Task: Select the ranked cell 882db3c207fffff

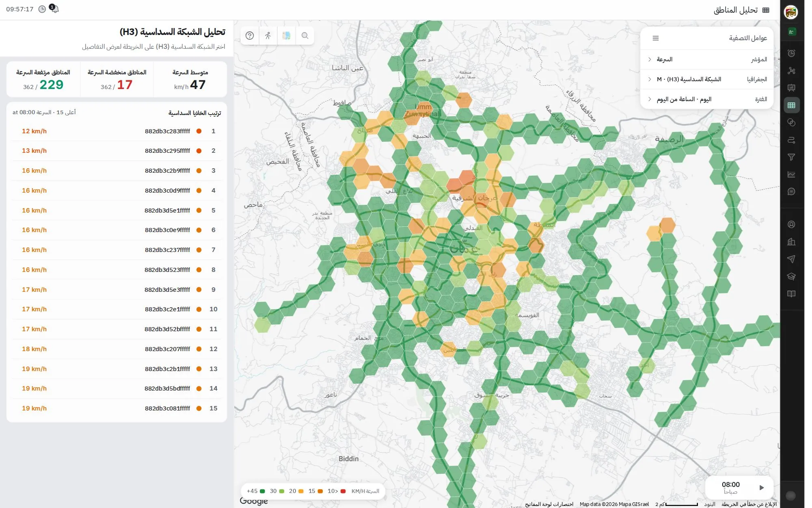Action: tap(117, 349)
